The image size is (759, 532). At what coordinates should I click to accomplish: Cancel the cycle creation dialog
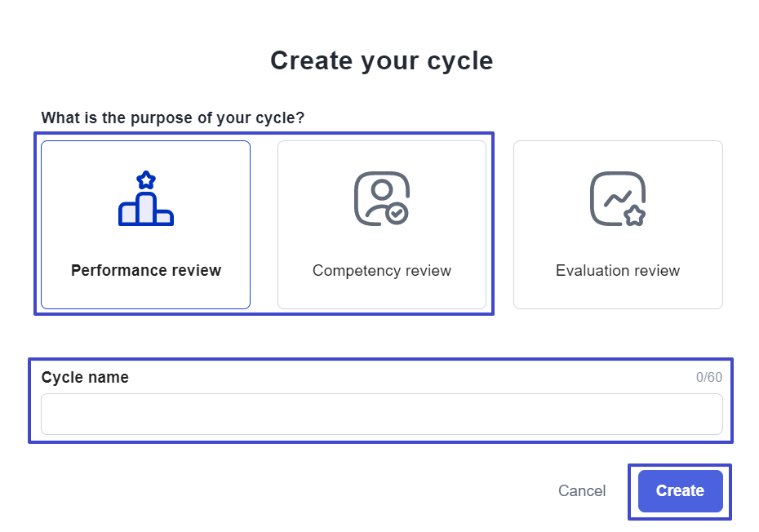point(582,491)
